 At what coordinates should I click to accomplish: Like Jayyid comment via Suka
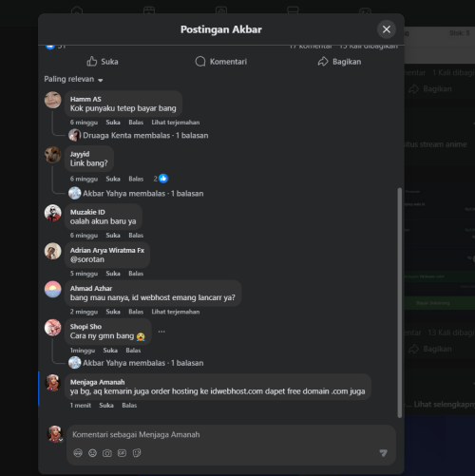pyautogui.click(x=113, y=179)
